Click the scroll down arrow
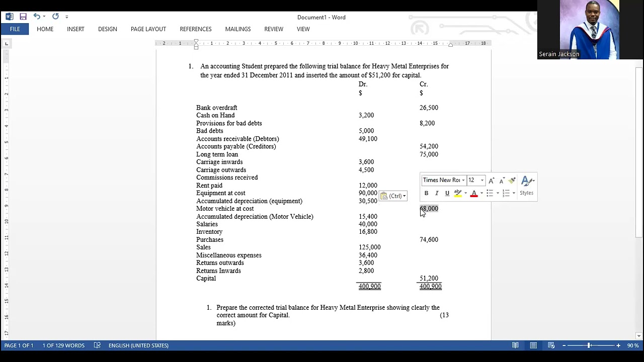 coord(638,336)
